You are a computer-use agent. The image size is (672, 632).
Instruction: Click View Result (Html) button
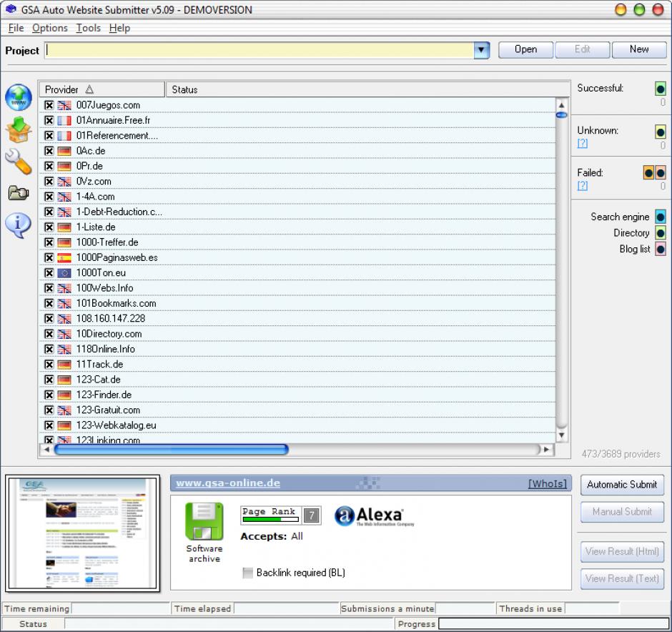(622, 552)
